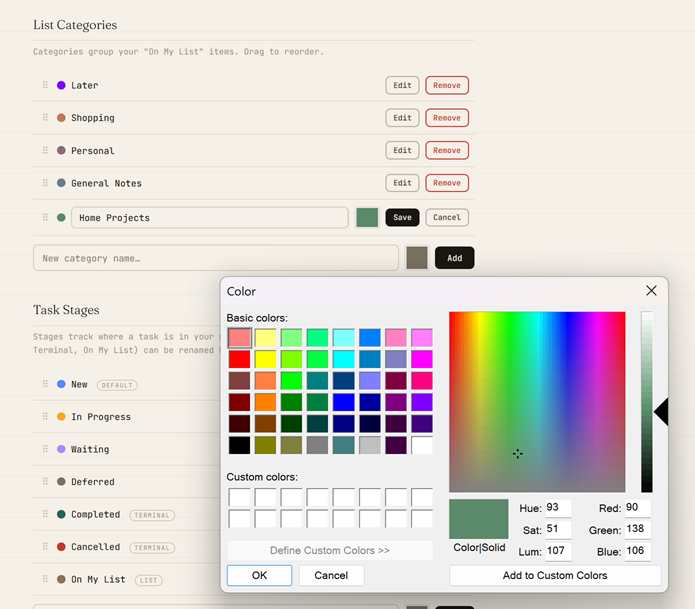The width and height of the screenshot is (695, 609).
Task: Click the Lum value field
Action: point(558,551)
